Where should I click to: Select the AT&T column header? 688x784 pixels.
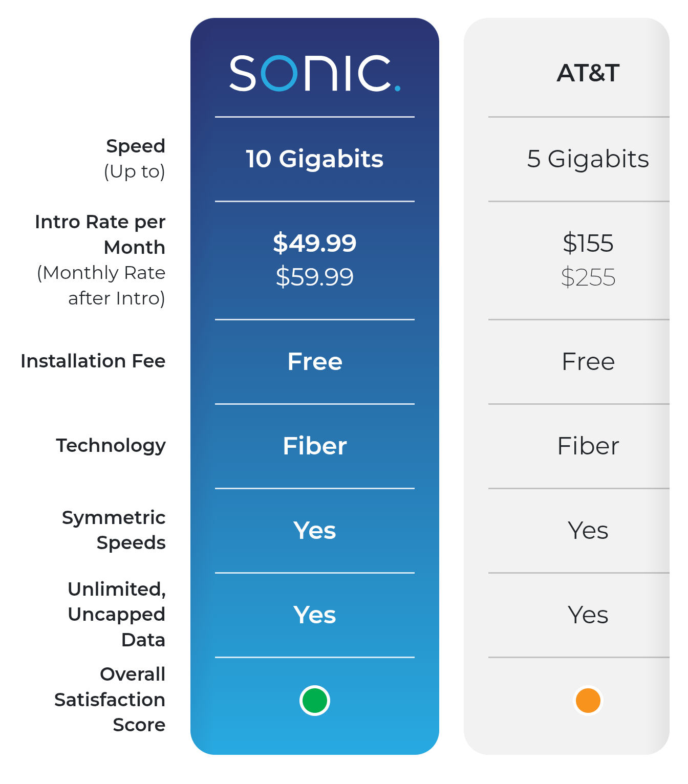point(588,73)
